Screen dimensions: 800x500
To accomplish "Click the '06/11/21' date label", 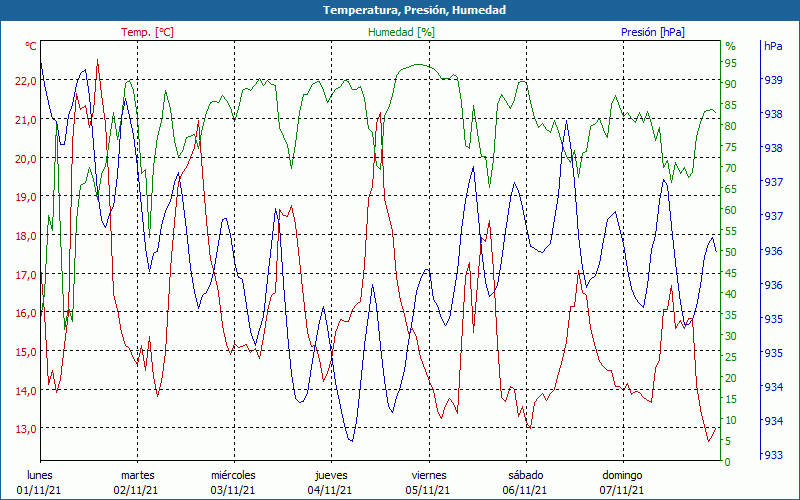I will (524, 490).
